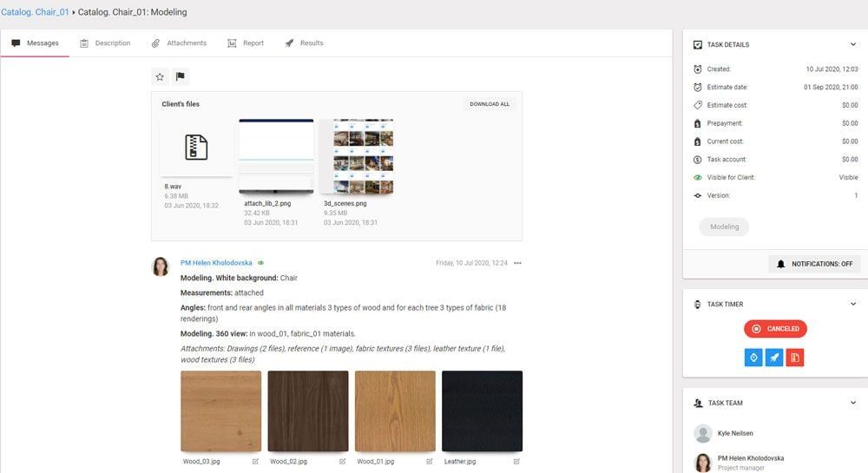Open the Wood_01.jpg texture image
868x473 pixels.
395,411
